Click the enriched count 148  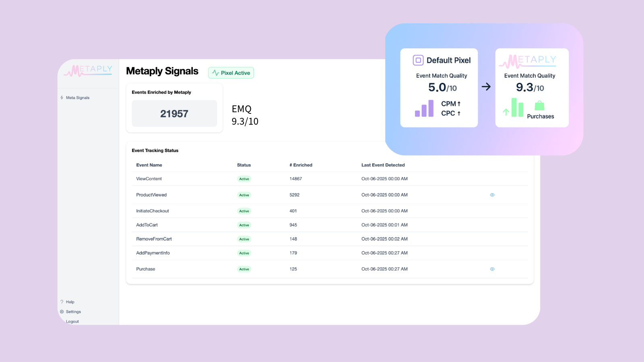click(293, 239)
